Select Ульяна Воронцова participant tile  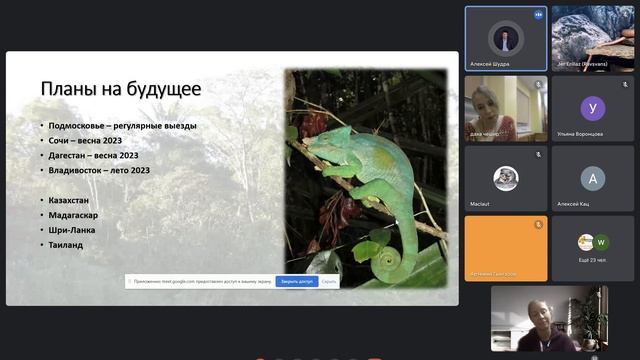(x=593, y=109)
